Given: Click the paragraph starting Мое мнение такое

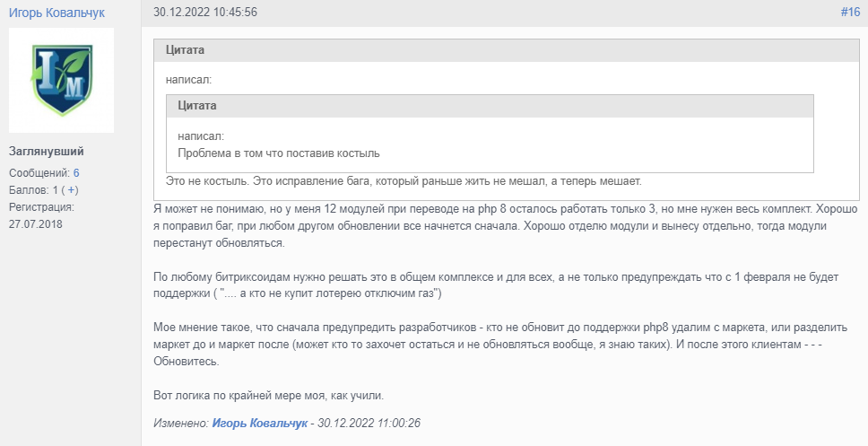Looking at the screenshot, I should click(x=500, y=345).
